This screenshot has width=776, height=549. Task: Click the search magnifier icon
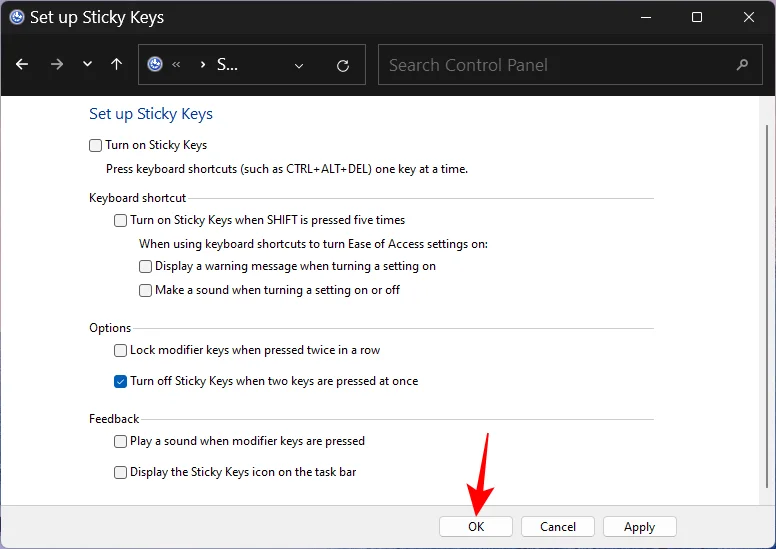coord(742,64)
